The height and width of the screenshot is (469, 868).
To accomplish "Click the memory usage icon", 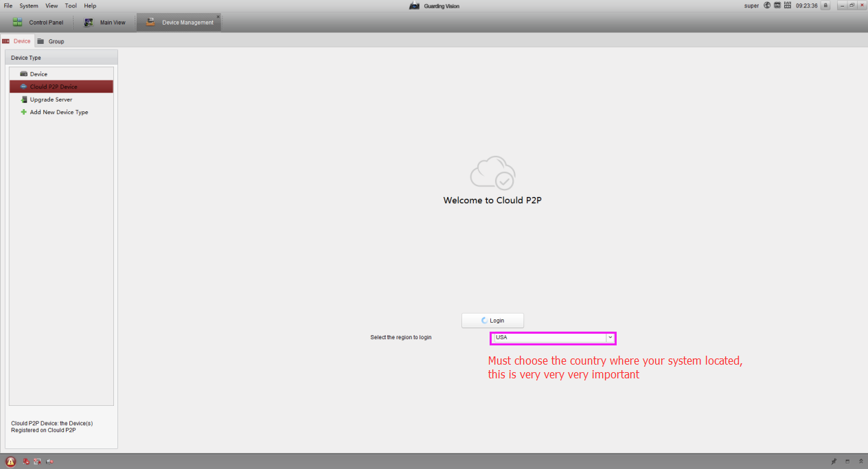I will click(788, 5).
